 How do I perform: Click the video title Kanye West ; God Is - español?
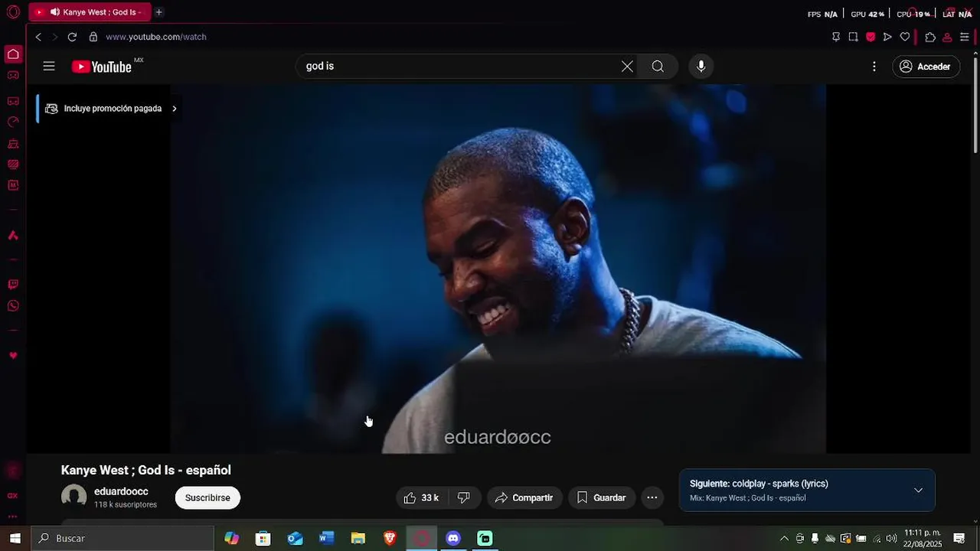point(146,470)
